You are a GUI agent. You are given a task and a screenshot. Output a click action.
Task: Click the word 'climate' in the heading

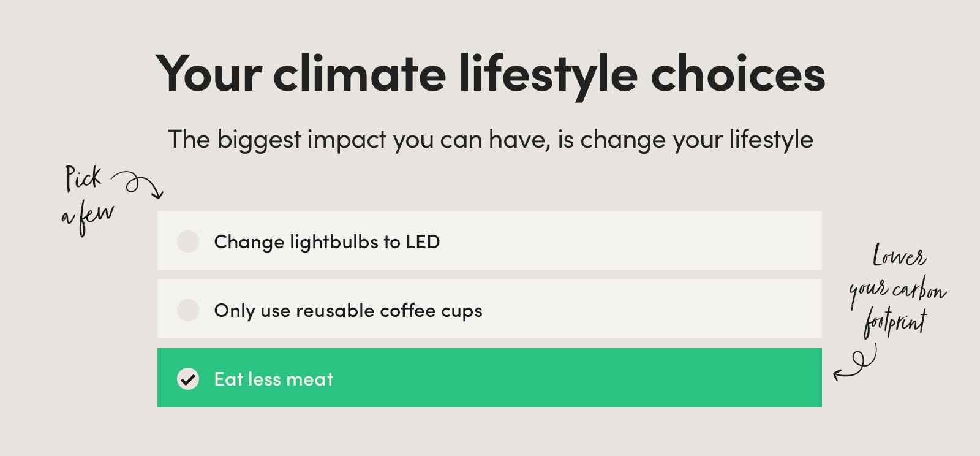click(360, 74)
